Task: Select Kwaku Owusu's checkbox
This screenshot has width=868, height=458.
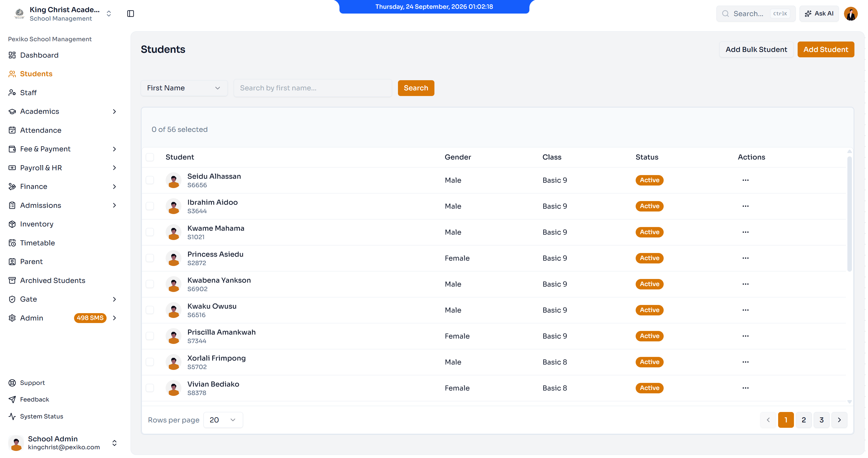Action: coord(150,310)
